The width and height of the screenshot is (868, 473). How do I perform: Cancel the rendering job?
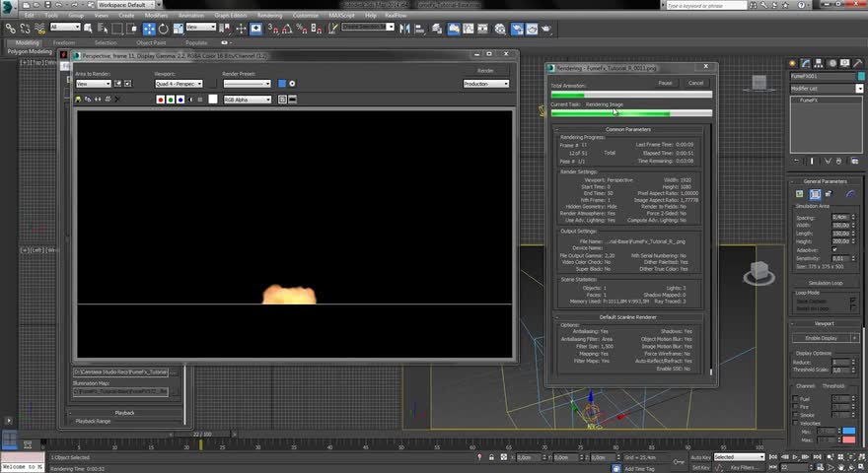695,83
